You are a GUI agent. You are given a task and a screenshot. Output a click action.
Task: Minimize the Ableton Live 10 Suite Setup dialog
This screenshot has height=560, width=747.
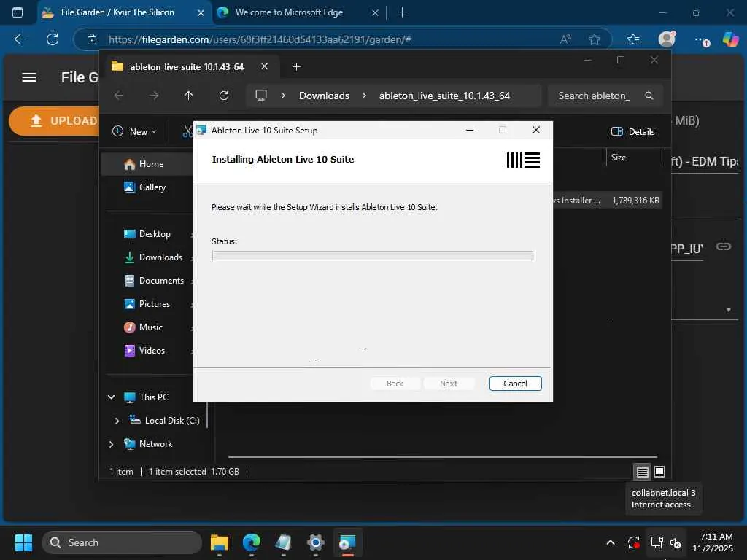[470, 130]
